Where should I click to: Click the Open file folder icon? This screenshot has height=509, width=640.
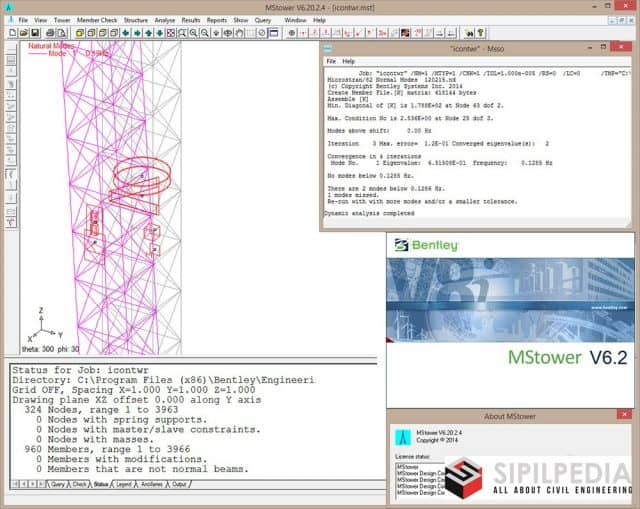click(x=22, y=33)
